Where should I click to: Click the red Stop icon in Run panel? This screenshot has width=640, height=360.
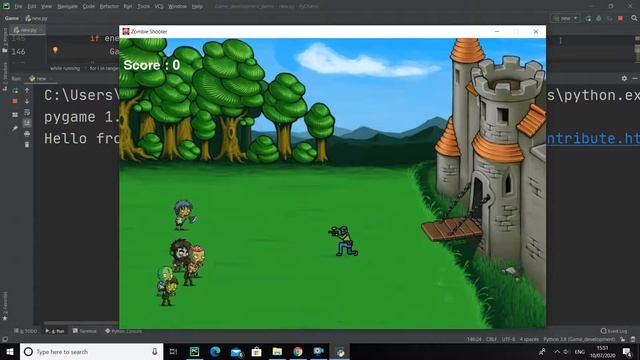[x=15, y=101]
